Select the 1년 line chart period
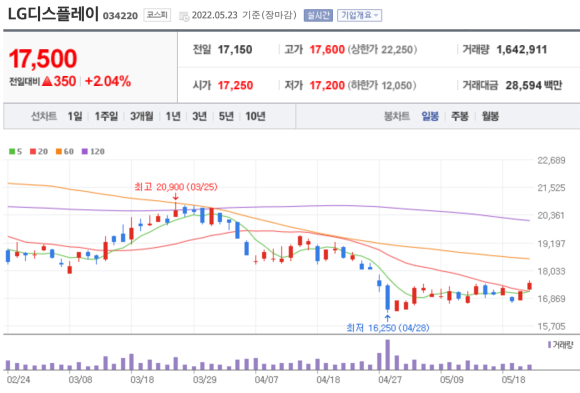This screenshot has height=393, width=580. pyautogui.click(x=173, y=117)
